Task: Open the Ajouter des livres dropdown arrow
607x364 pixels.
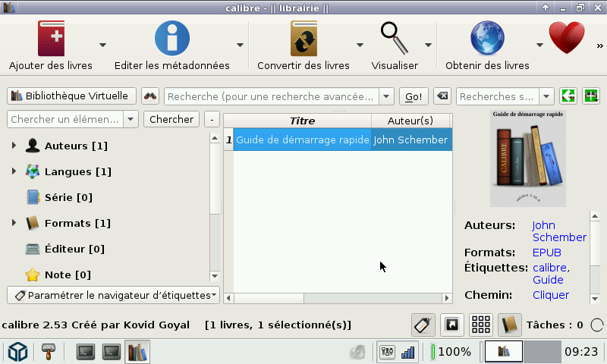Action: 102,45
